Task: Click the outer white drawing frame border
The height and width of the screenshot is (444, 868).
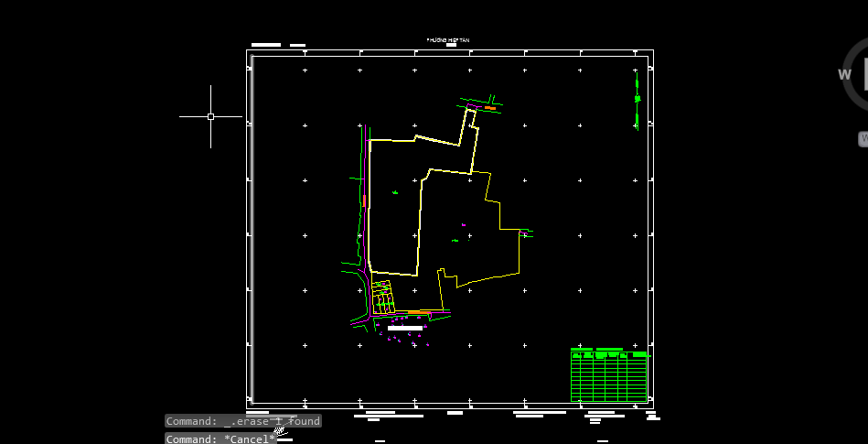Action: coord(248,229)
